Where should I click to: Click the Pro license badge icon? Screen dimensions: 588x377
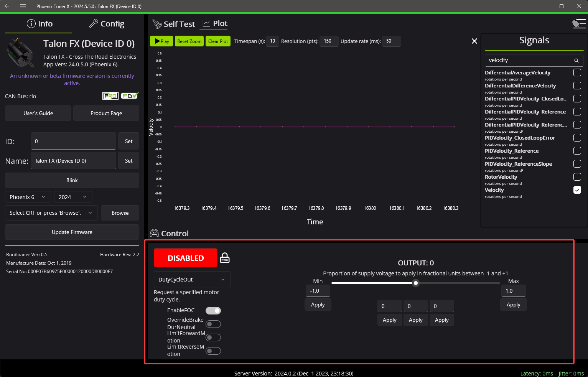110,96
